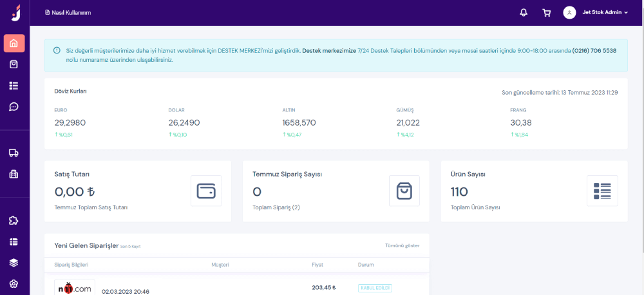Click the stacked layers icon in sidebar

(x=14, y=262)
